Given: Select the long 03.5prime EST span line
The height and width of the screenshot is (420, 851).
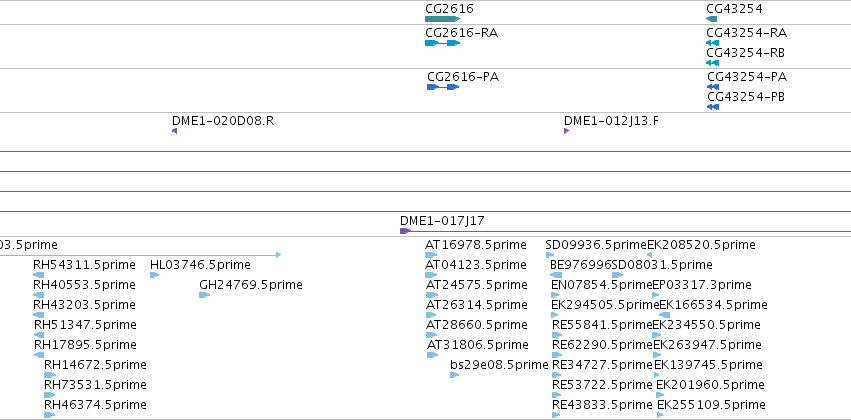Looking at the screenshot, I should point(141,255).
